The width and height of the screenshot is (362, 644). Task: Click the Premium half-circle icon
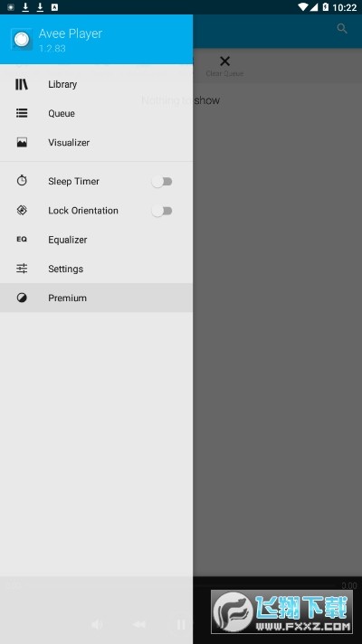coord(22,298)
